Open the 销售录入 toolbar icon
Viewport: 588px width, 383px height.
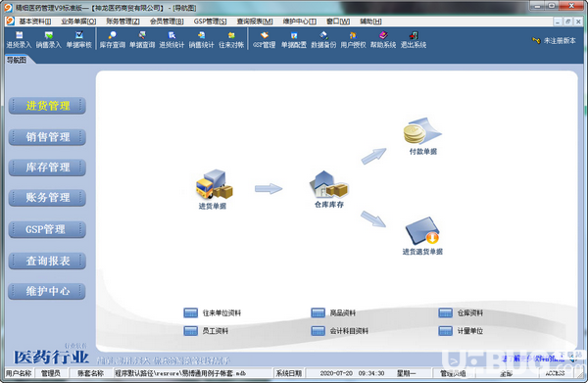48,40
